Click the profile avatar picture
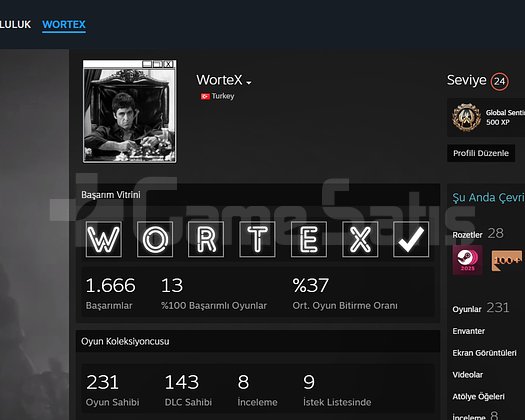Viewport: 525px width, 420px height. 130,111
